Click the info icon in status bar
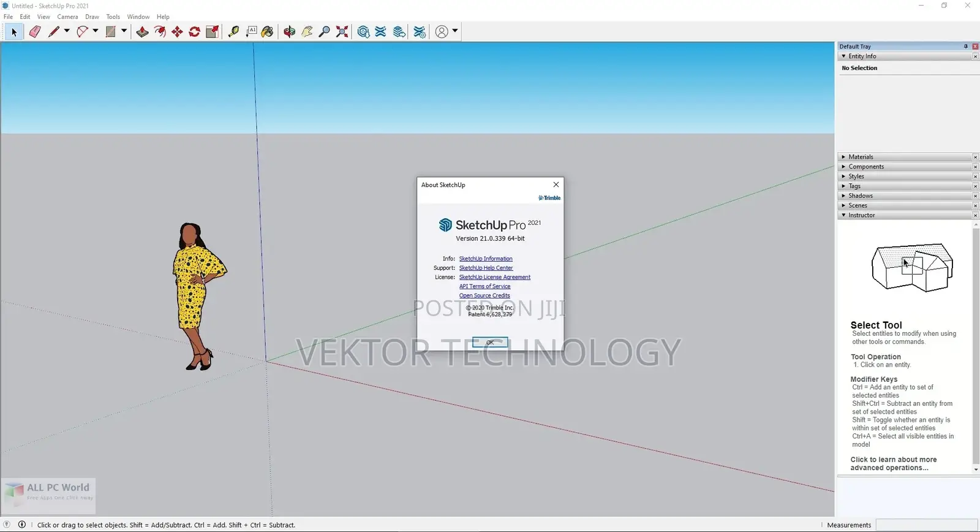 22,525
